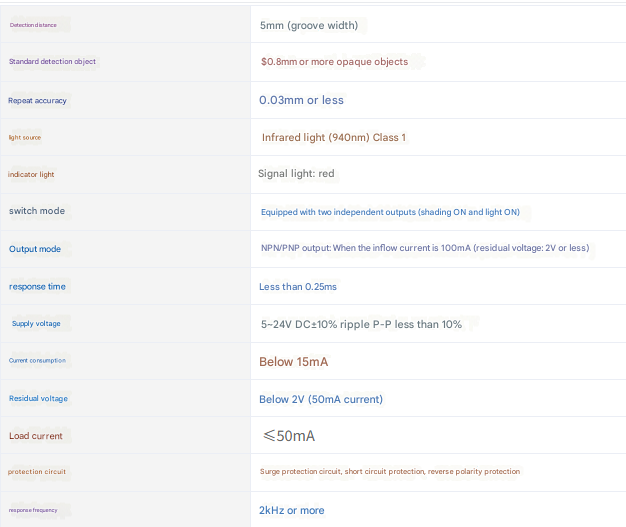
Task: Click the "Load current" label
Action: [x=36, y=436]
